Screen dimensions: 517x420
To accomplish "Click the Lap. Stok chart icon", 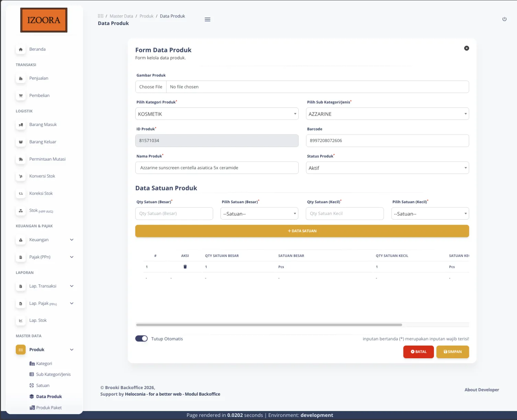I will tap(21, 320).
